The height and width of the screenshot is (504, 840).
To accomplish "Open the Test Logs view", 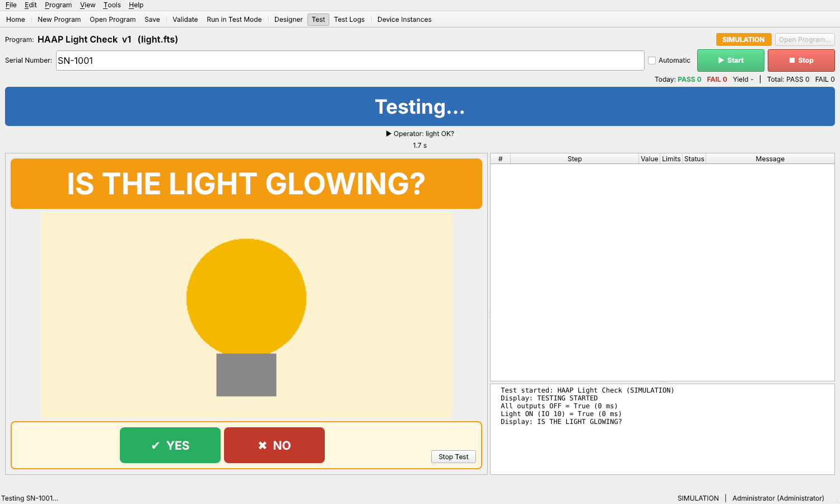I will [349, 20].
